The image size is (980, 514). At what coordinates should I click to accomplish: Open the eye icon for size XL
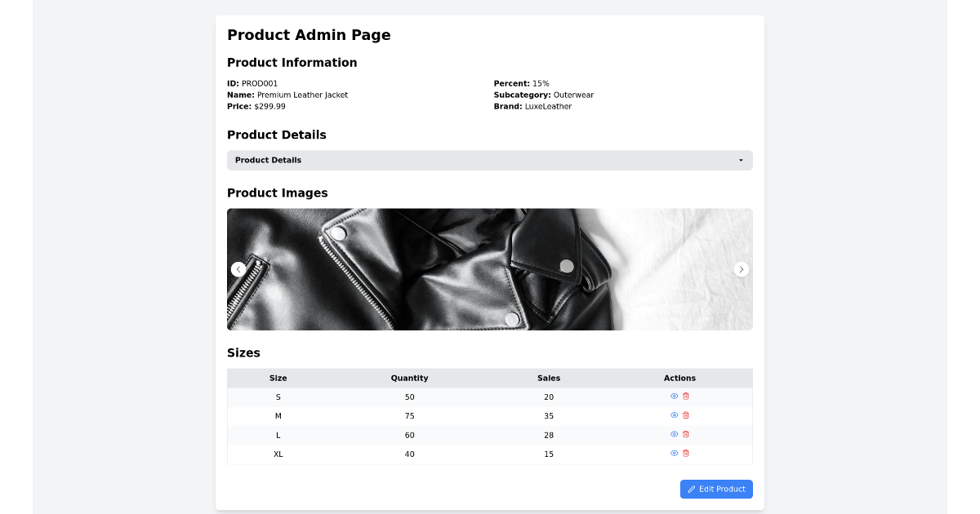(x=674, y=454)
